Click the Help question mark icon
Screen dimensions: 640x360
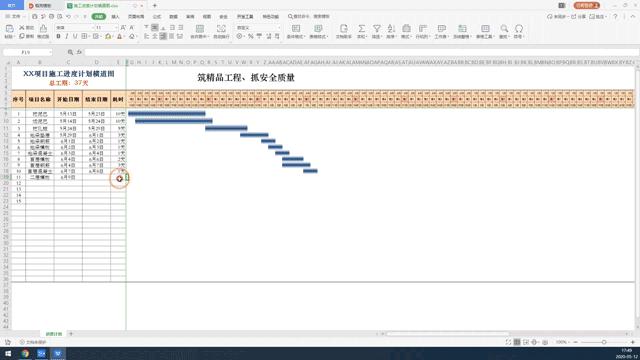(x=615, y=16)
